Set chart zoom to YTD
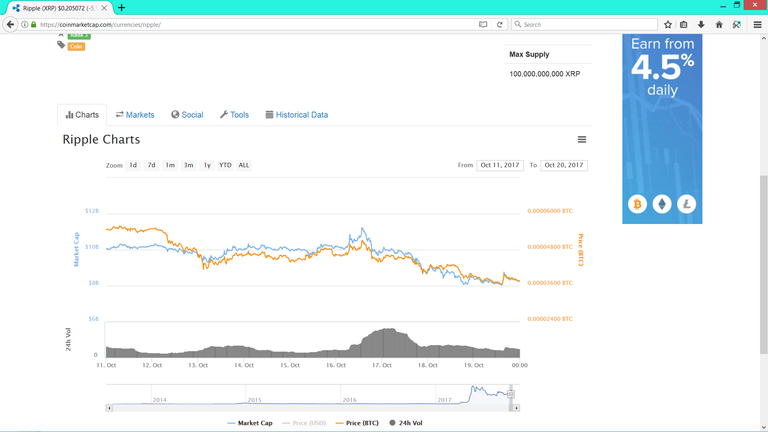768x432 pixels. click(x=225, y=165)
